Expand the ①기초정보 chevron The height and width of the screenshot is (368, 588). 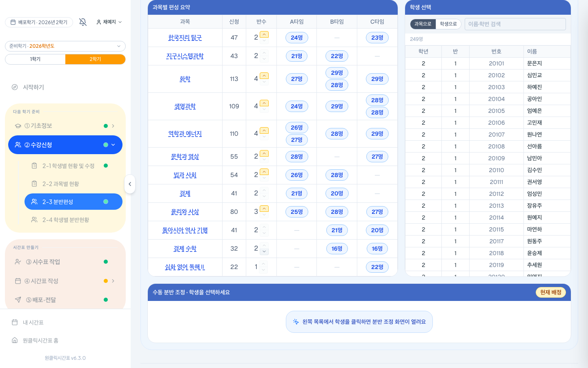coord(113,126)
